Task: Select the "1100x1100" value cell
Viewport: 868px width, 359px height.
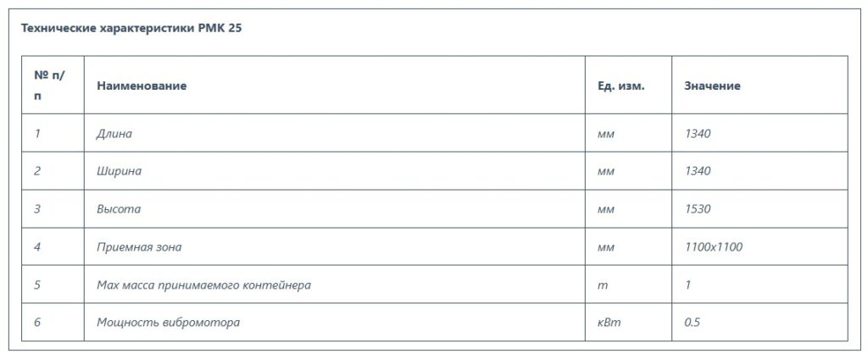Action: [x=714, y=247]
